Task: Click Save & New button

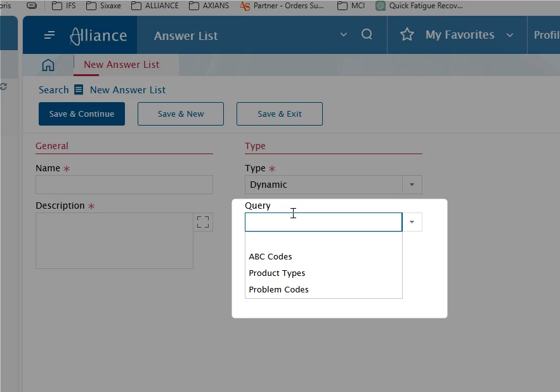Action: 181,114
